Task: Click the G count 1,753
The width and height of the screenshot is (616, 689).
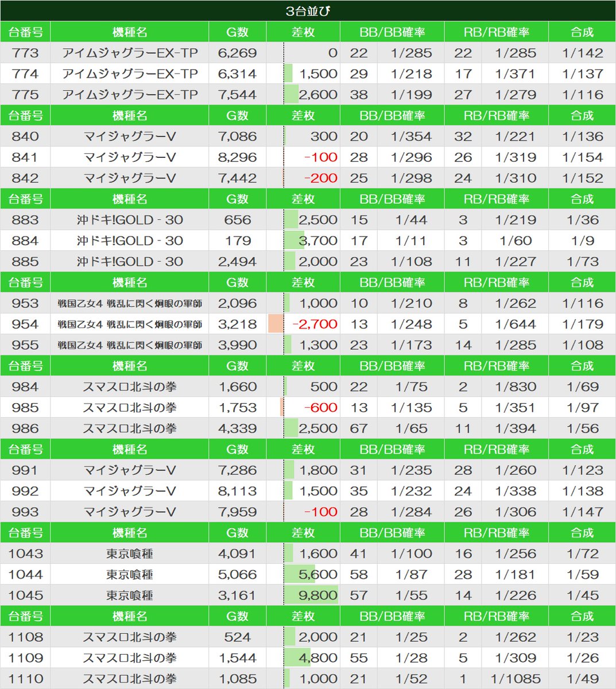Action: [x=238, y=408]
